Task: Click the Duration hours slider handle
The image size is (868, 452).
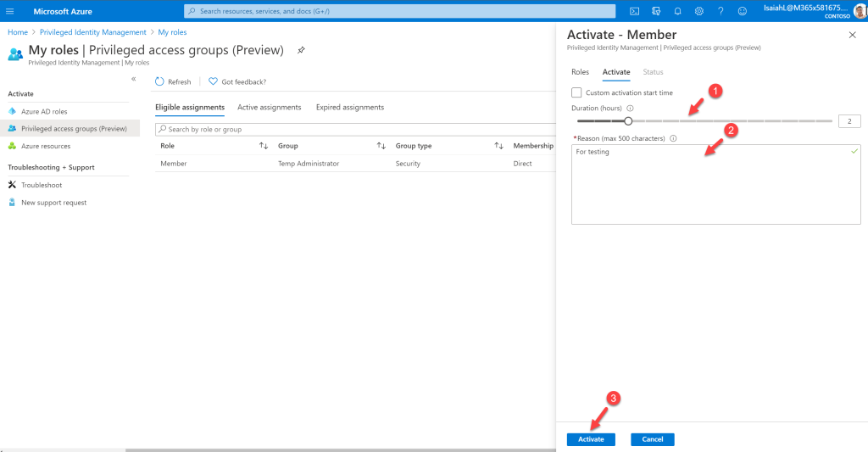Action: 628,120
